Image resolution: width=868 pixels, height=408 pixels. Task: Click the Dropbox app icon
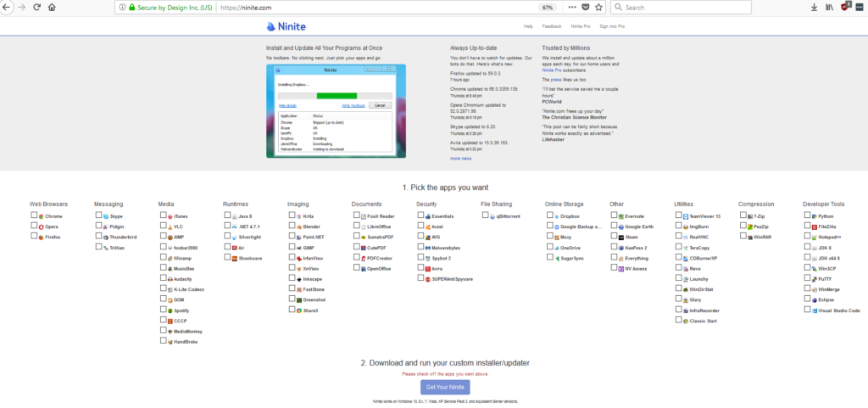pyautogui.click(x=557, y=216)
